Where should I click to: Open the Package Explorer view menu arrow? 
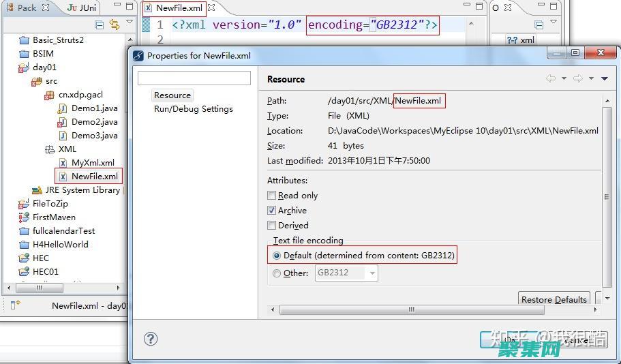point(130,23)
